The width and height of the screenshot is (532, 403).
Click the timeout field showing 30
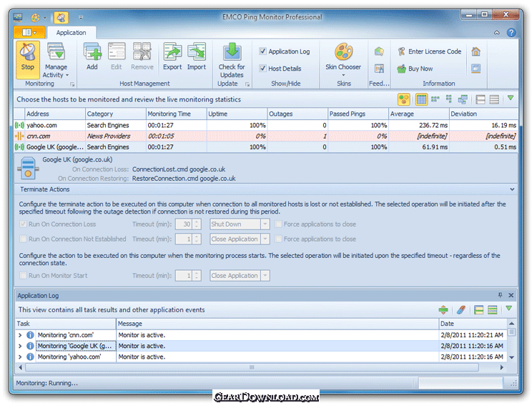click(184, 224)
